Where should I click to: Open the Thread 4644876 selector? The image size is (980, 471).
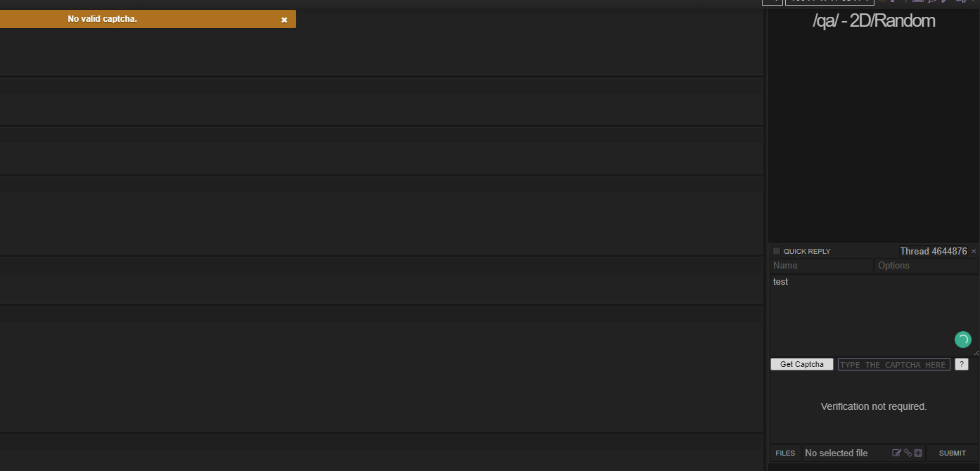933,251
